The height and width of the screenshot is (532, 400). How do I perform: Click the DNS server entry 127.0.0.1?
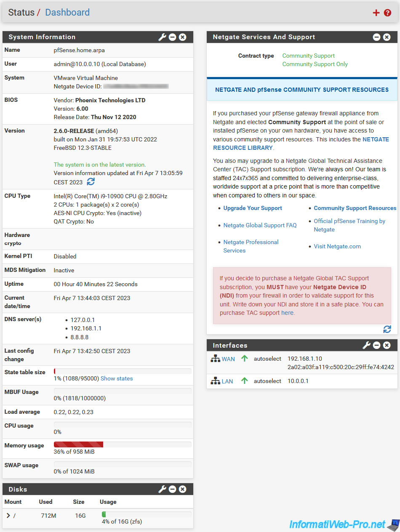tap(83, 320)
